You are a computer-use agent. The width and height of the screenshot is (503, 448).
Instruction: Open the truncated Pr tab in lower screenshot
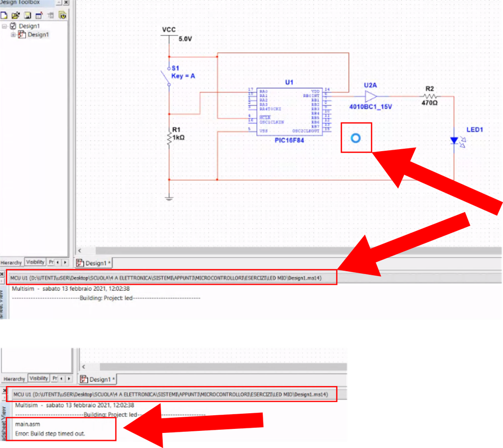54,378
